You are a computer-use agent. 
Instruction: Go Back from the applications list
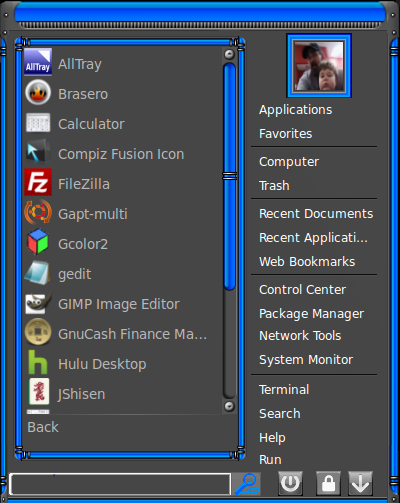(x=43, y=427)
